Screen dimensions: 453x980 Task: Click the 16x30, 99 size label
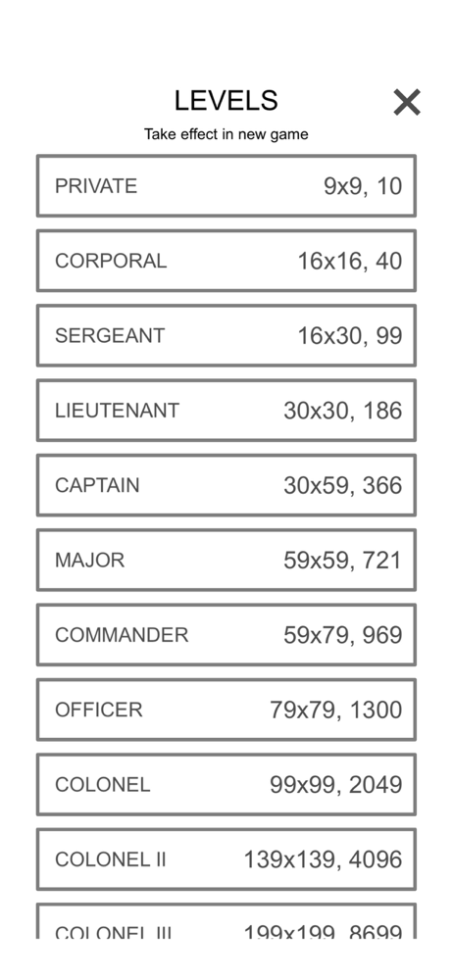pos(350,336)
